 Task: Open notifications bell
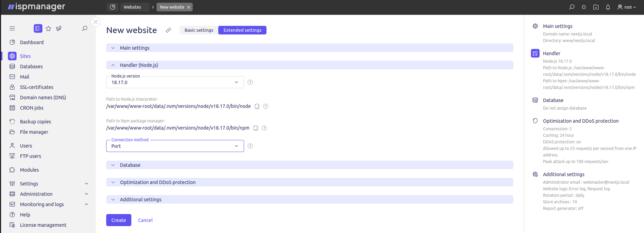point(608,7)
